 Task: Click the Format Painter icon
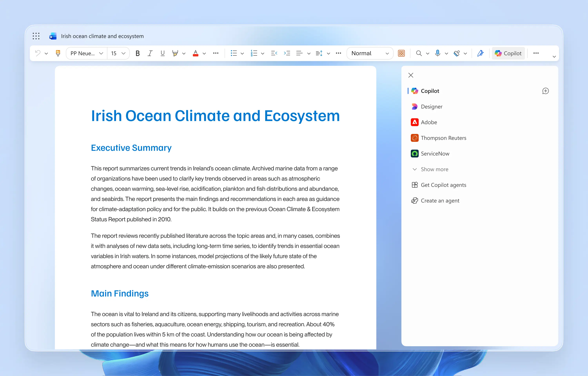click(58, 53)
